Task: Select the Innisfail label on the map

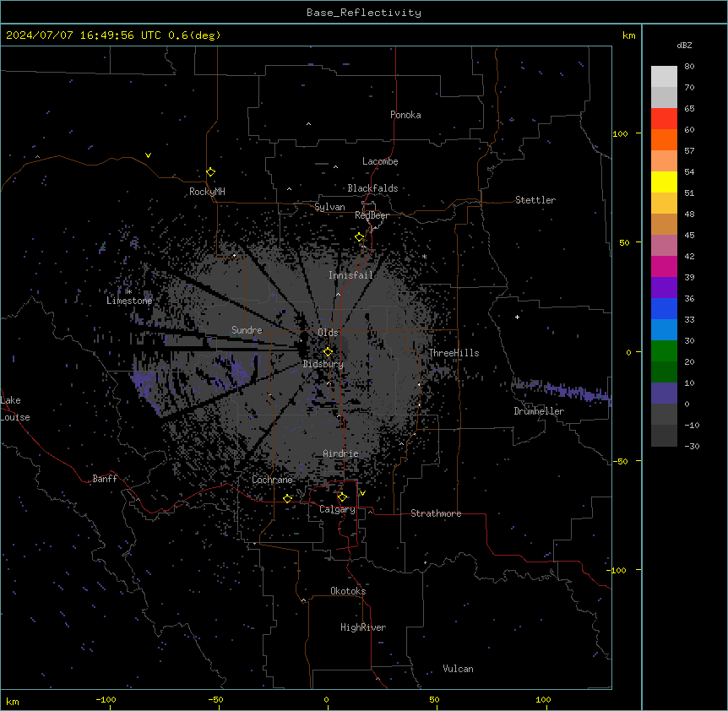Action: click(350, 275)
